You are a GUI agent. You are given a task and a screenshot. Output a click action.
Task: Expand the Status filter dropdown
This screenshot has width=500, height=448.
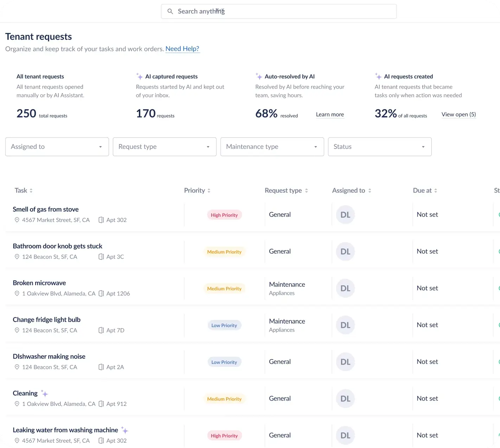point(379,147)
